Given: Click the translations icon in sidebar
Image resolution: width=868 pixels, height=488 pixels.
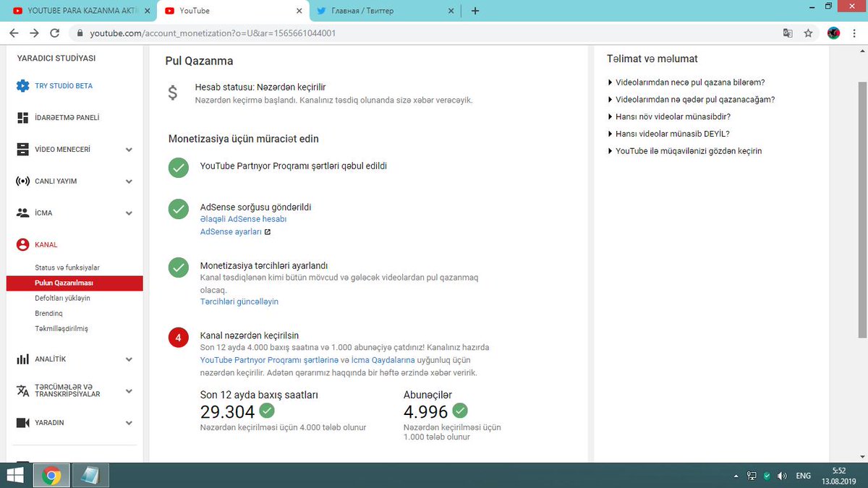Looking at the screenshot, I should [x=22, y=390].
